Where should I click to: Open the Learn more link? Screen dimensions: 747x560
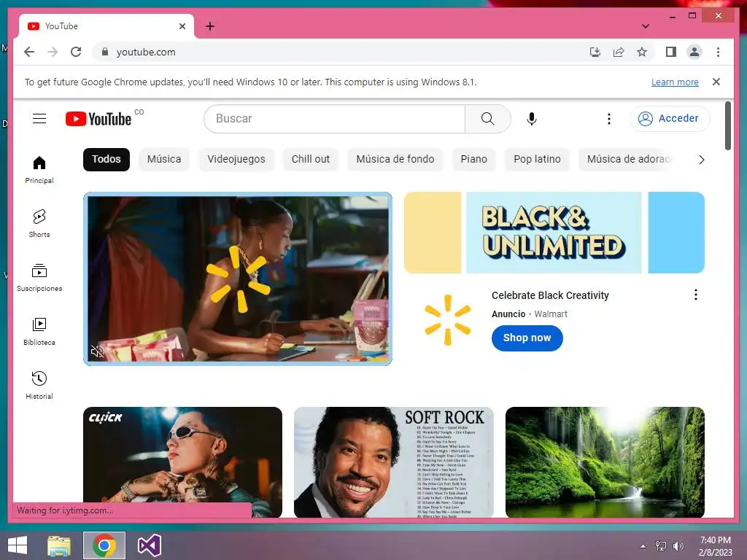(675, 82)
